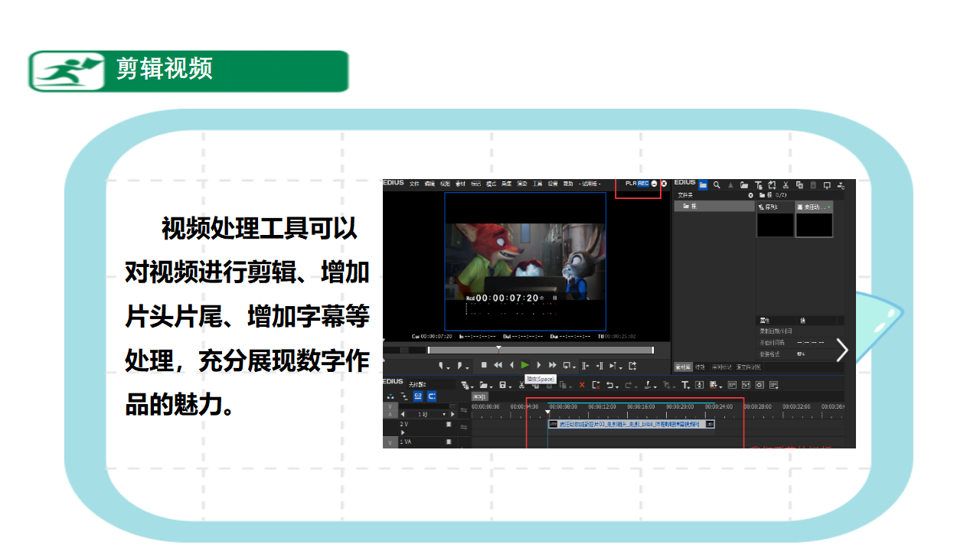
Task: Click the Create Title T icon
Action: pos(686,385)
